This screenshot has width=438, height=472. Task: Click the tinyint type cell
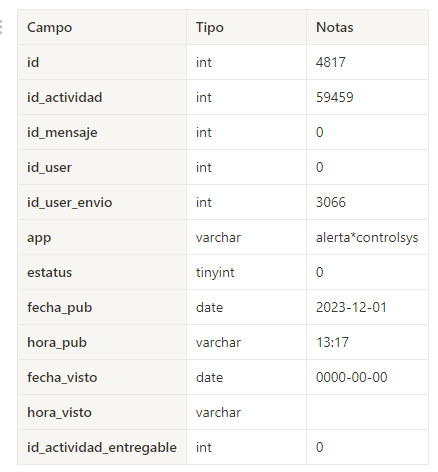(246, 272)
